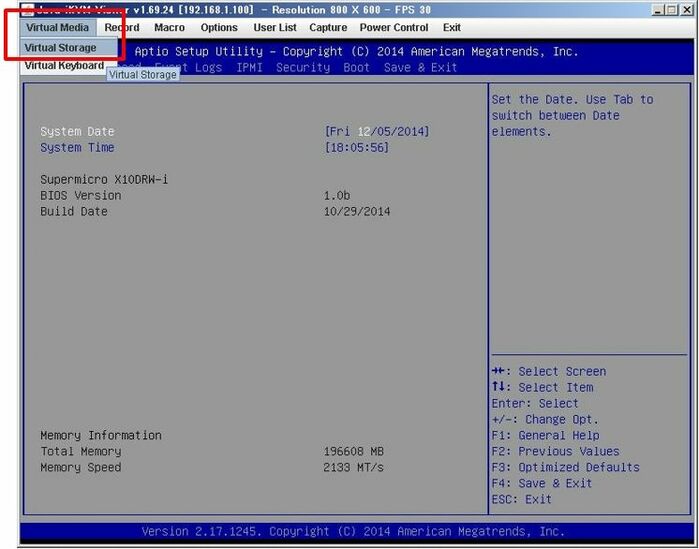
Task: Open the Power Control menu
Action: tap(394, 28)
